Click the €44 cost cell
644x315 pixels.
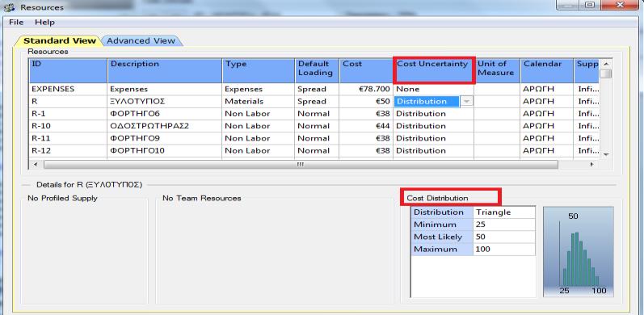pos(366,126)
